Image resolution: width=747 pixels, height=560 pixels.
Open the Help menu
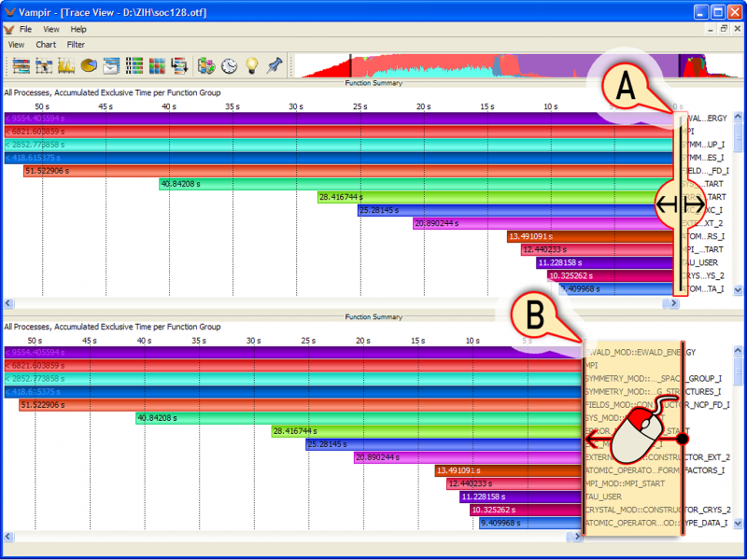click(78, 30)
